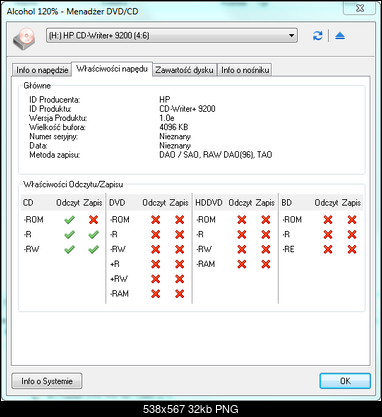Click the DVD +RW write red cross
Image resolution: width=382 pixels, height=417 pixels.
coord(180,279)
